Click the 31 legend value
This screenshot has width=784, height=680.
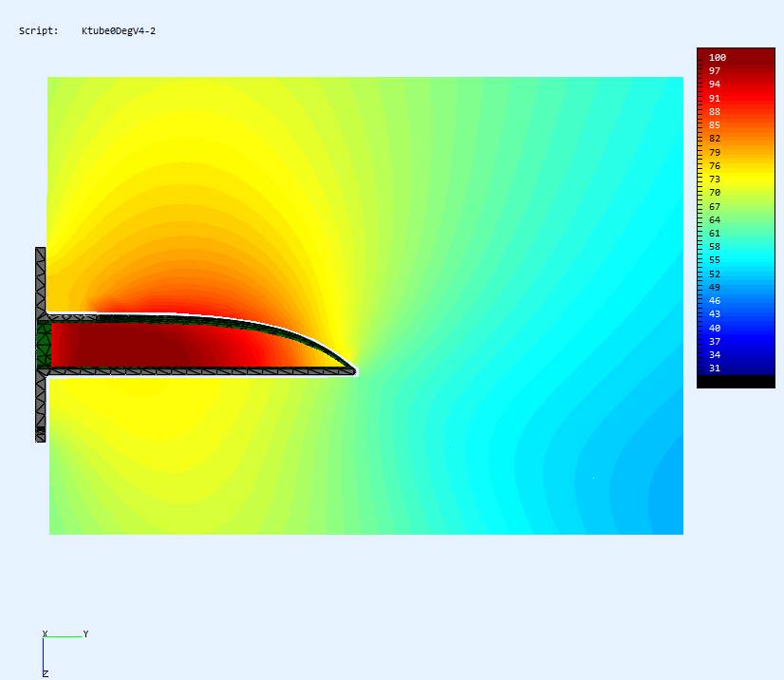coord(715,368)
